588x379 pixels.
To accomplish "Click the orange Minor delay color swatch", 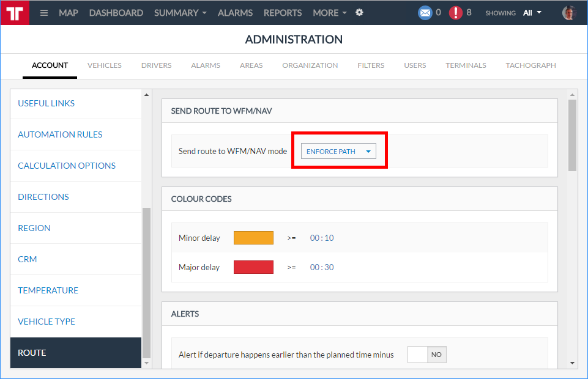I will click(x=253, y=238).
